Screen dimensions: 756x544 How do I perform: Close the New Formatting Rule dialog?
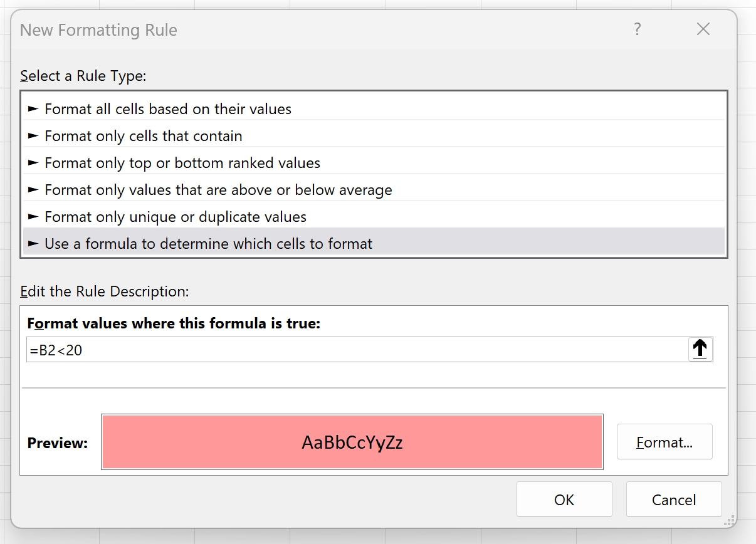(703, 29)
